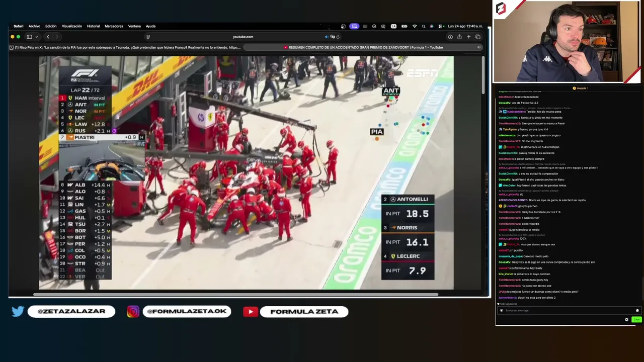Reload the page with the refresh icon
The width and height of the screenshot is (644, 362).
[338, 37]
